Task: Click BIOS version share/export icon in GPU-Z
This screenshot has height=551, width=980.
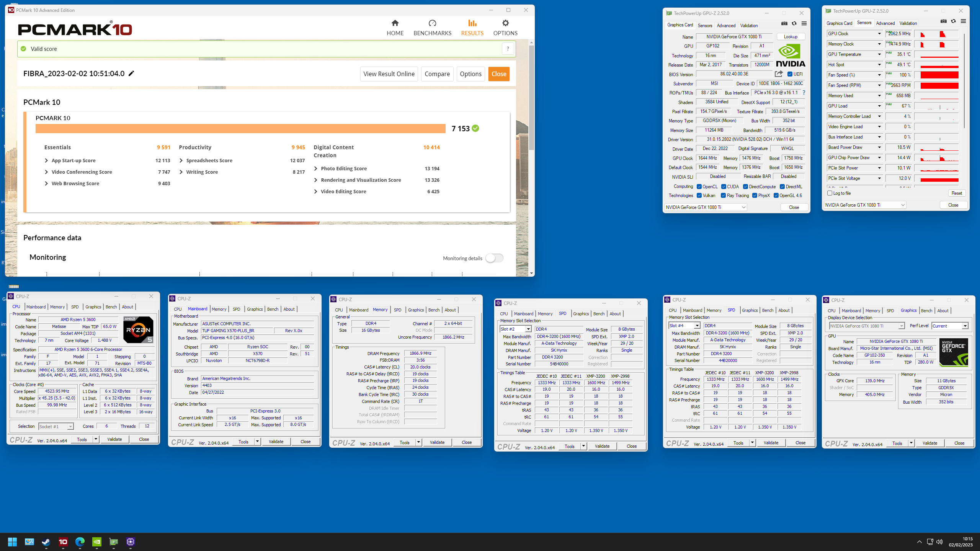Action: [779, 74]
